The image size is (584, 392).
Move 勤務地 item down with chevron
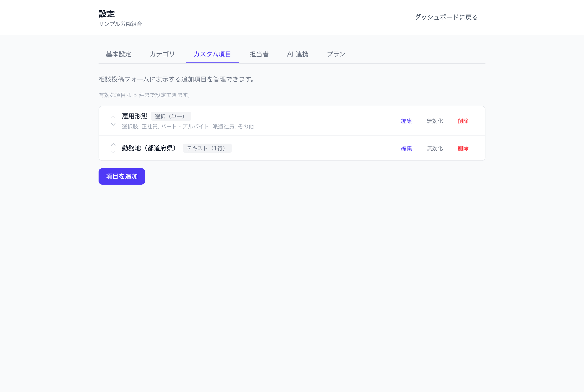click(113, 152)
